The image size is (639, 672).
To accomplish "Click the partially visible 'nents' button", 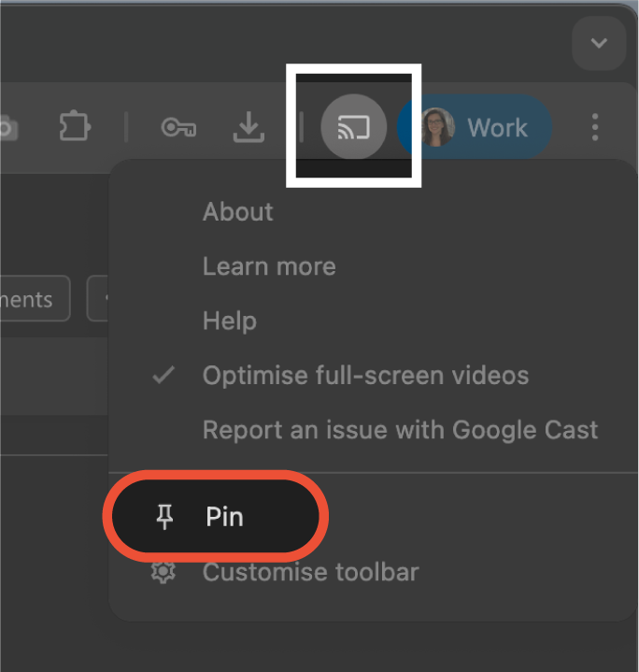I will pyautogui.click(x=35, y=299).
